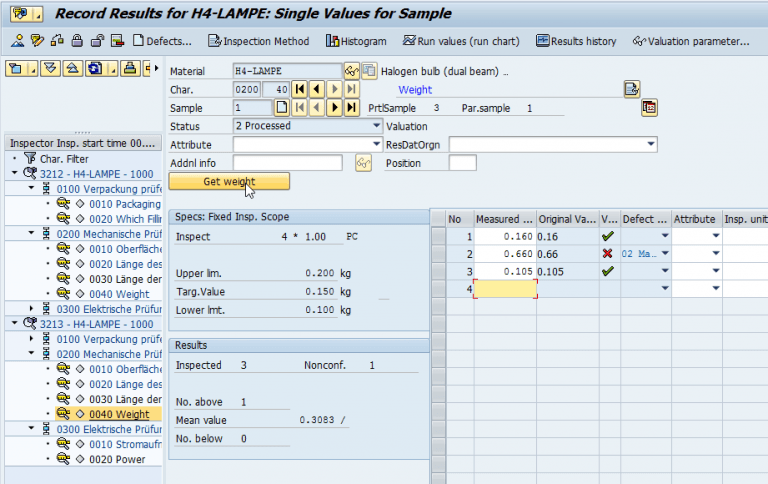Image resolution: width=768 pixels, height=484 pixels.
Task: Select 0020 Which Filing tree item
Action: click(x=125, y=219)
